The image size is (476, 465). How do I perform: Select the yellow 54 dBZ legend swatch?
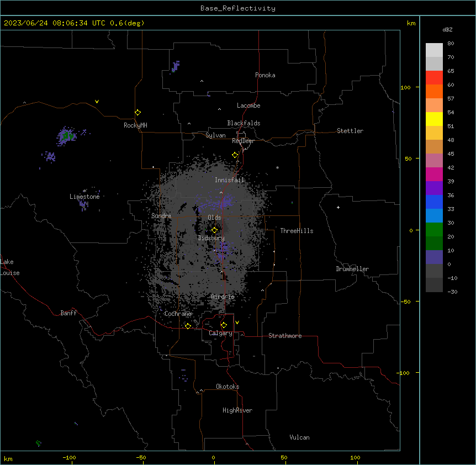pos(434,119)
